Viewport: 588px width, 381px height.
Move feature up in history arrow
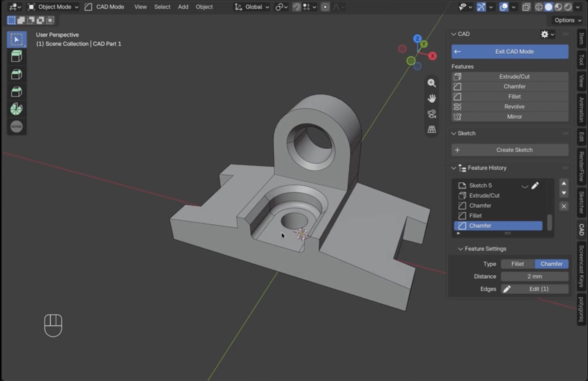564,183
